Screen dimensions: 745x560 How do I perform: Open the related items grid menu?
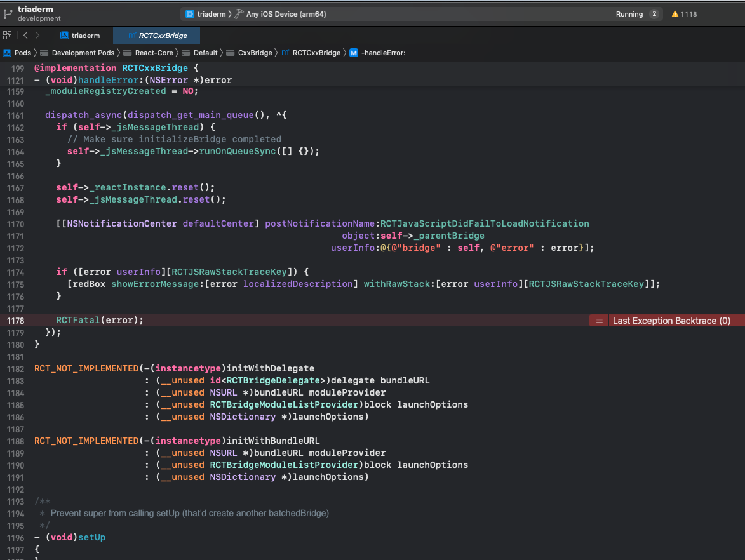[8, 36]
